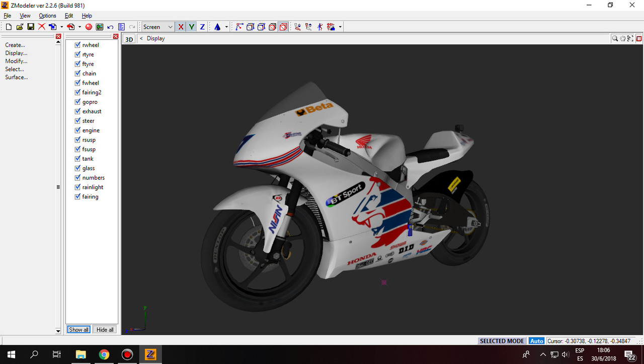Open the Options menu
This screenshot has height=364, width=644.
click(47, 16)
